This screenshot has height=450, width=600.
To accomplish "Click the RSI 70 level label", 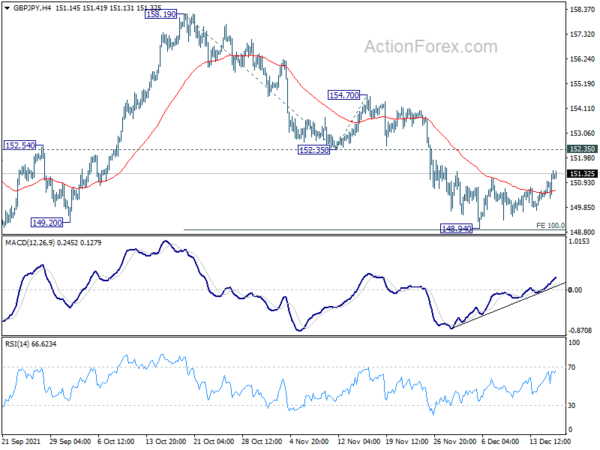I will (x=571, y=367).
